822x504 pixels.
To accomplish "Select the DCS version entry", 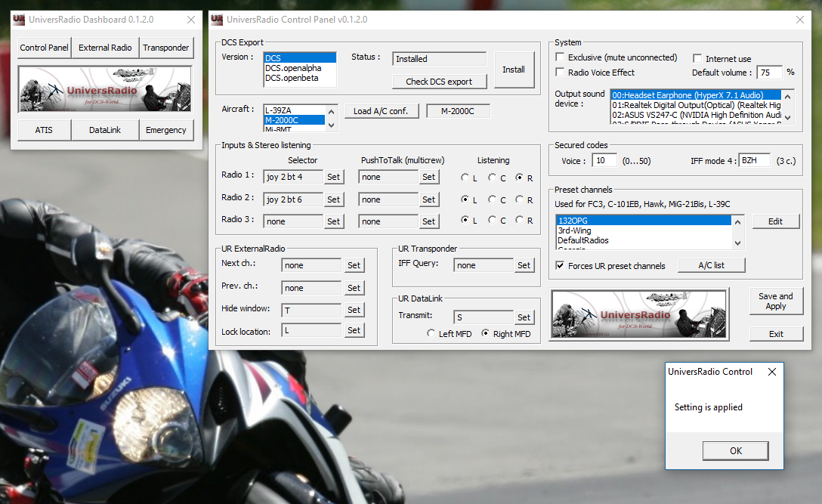I will 300,58.
